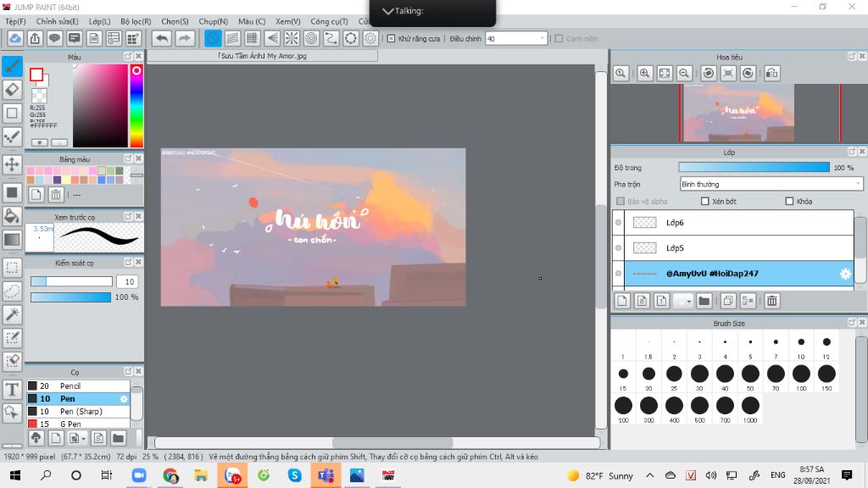Toggle the Xén bớt clipping checkbox
The width and height of the screenshot is (868, 488).
704,202
